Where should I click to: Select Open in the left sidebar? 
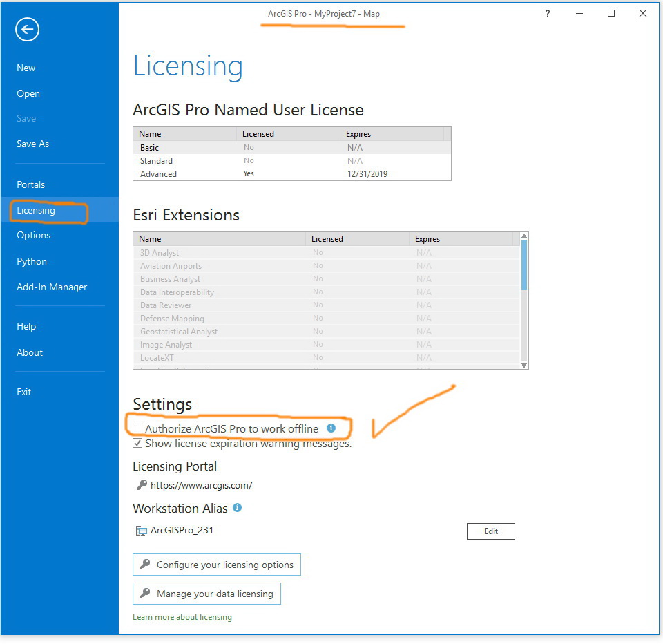[x=28, y=93]
